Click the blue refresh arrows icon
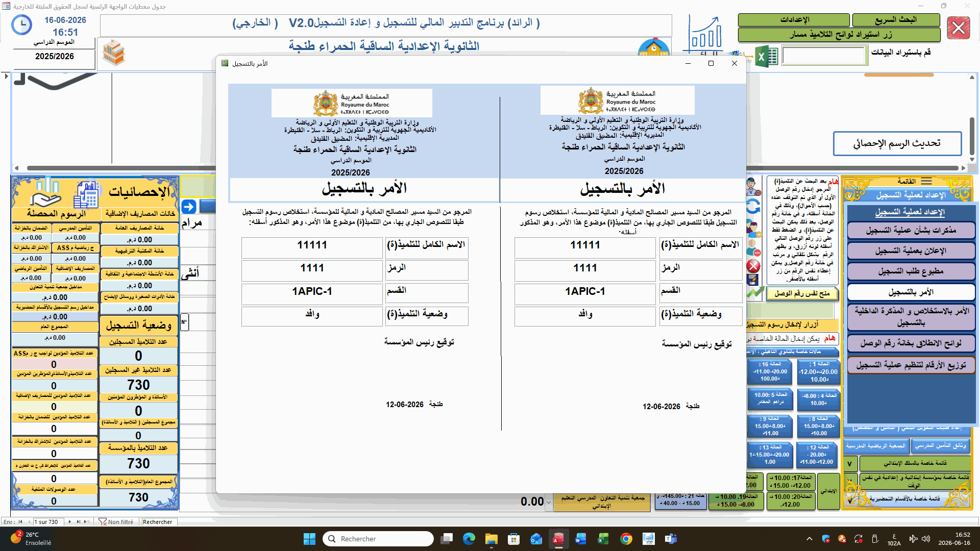 [x=753, y=206]
